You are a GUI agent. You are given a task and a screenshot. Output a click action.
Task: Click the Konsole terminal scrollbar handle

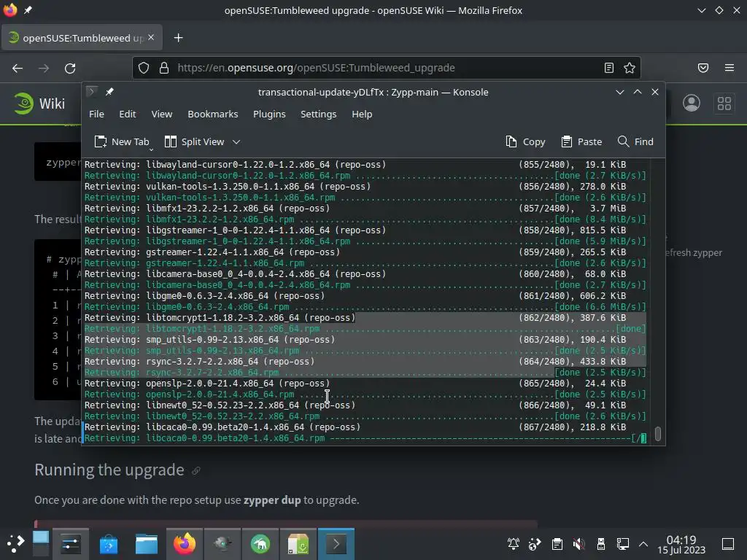coord(658,434)
